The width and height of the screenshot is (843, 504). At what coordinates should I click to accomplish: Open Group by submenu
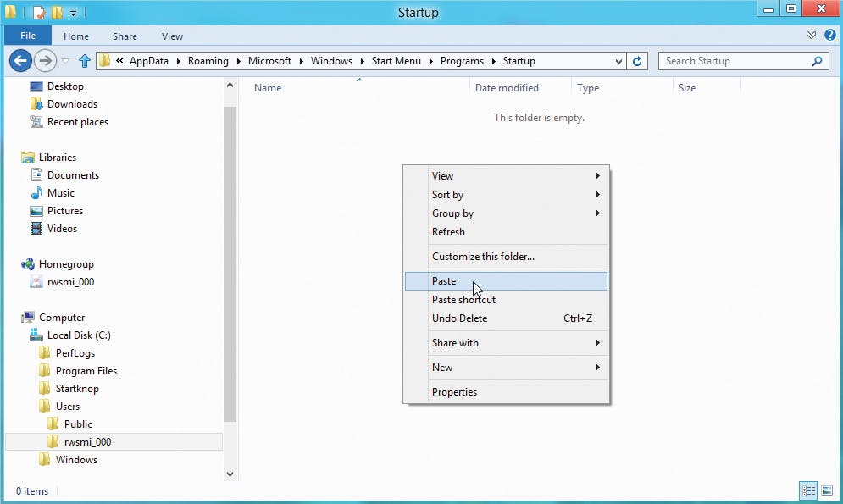[x=506, y=213]
